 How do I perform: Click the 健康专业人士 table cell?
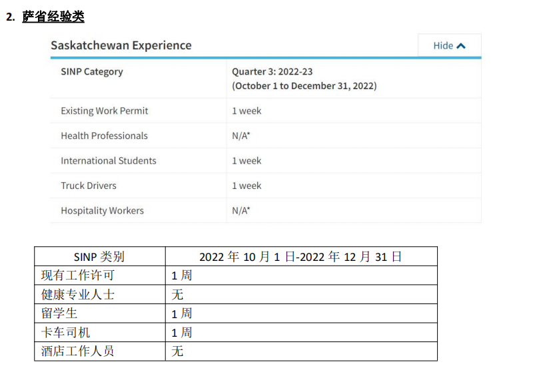point(77,294)
